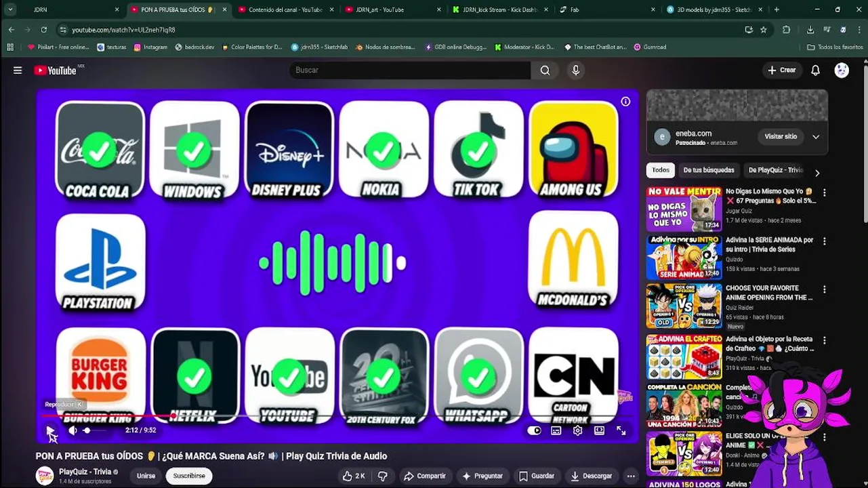Open Adivina el Objeto Crafteo thumbnail
Image resolution: width=868 pixels, height=488 pixels.
[684, 357]
